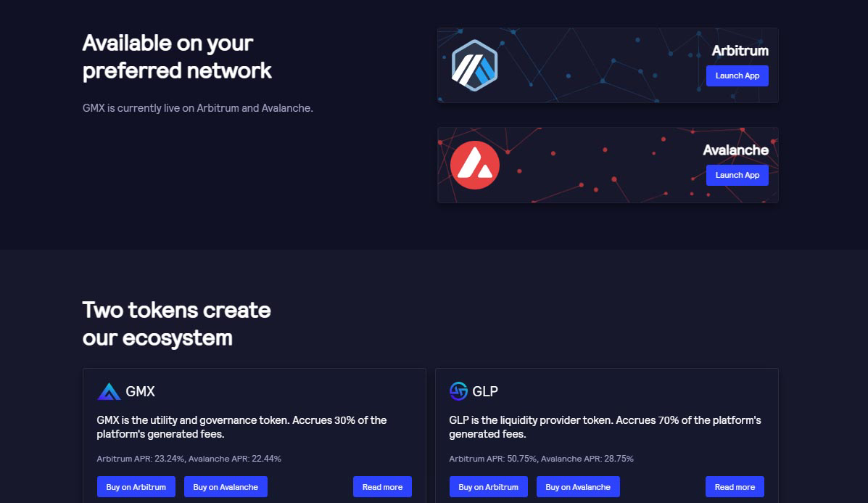This screenshot has width=868, height=503.
Task: Click 'GMX is currently live on Arbitrum and Avalanche' text
Action: tap(198, 108)
